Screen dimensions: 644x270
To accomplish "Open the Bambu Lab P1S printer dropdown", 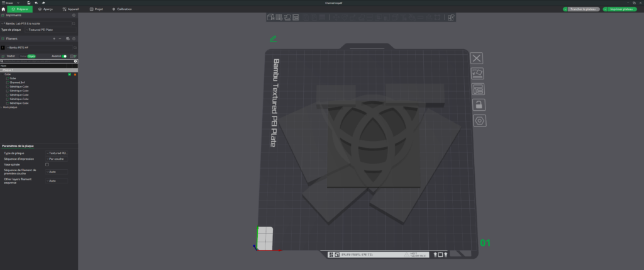I will tap(36, 24).
